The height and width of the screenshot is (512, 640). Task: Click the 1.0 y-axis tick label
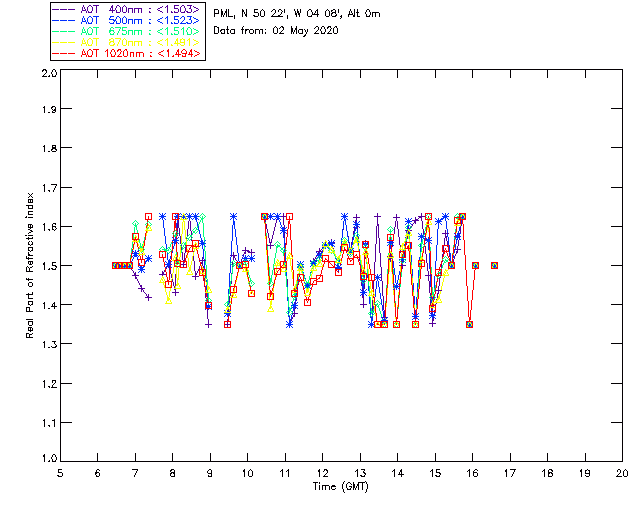tap(47, 460)
